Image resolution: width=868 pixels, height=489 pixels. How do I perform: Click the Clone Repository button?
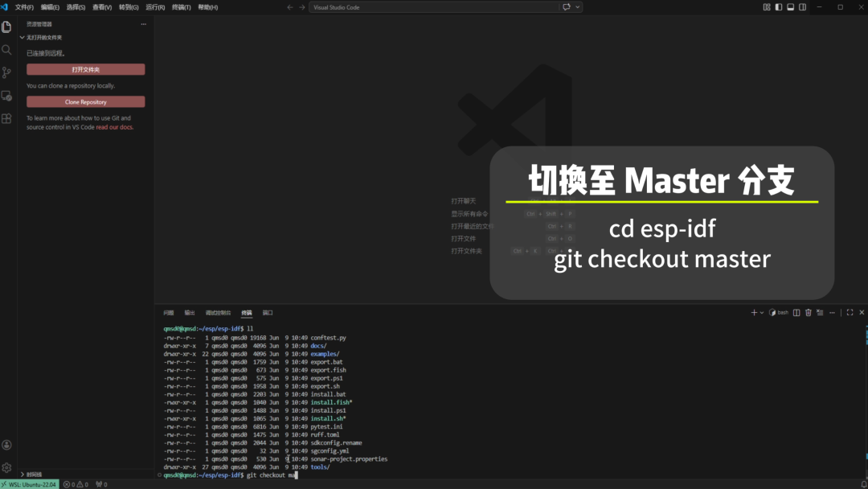(86, 102)
